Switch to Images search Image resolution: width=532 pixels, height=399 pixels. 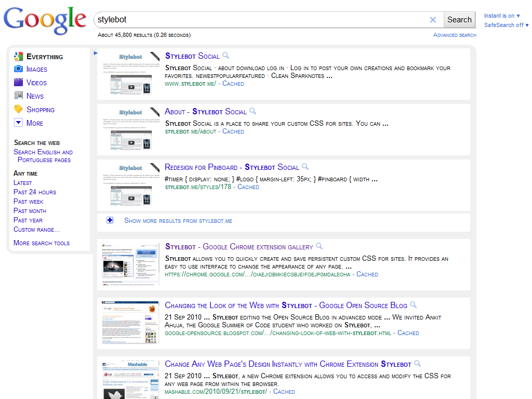pyautogui.click(x=37, y=69)
